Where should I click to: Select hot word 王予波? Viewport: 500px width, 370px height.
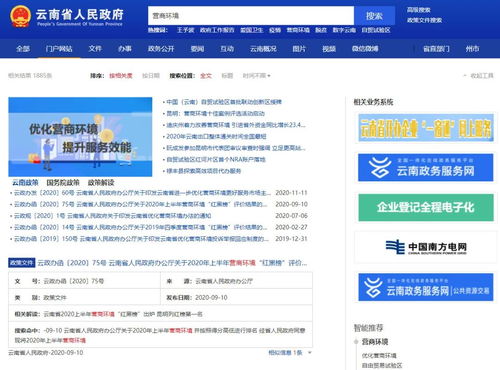(185, 30)
